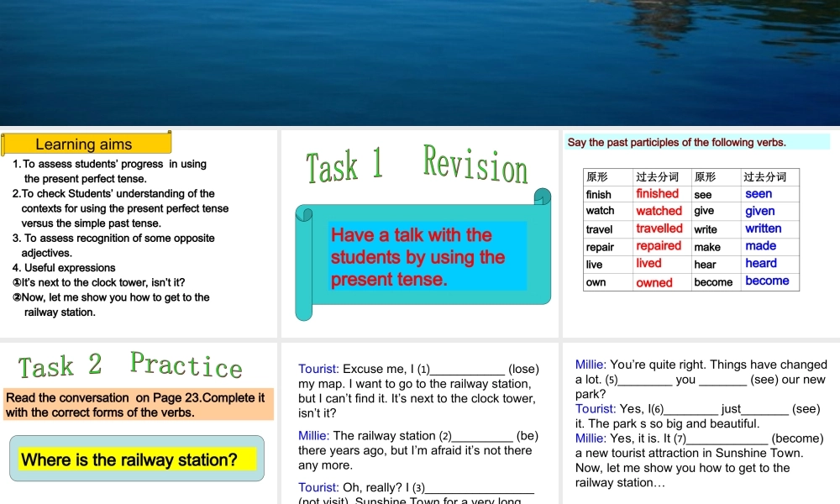Screen dimensions: 840x504
Task: Click 'To check Students' understanding of the' line
Action: pyautogui.click(x=113, y=193)
